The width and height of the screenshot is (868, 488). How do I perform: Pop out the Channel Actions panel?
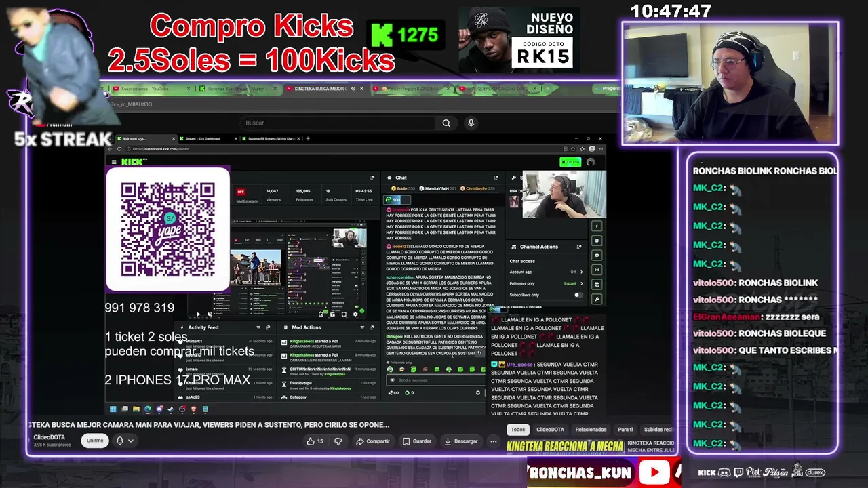click(x=578, y=247)
